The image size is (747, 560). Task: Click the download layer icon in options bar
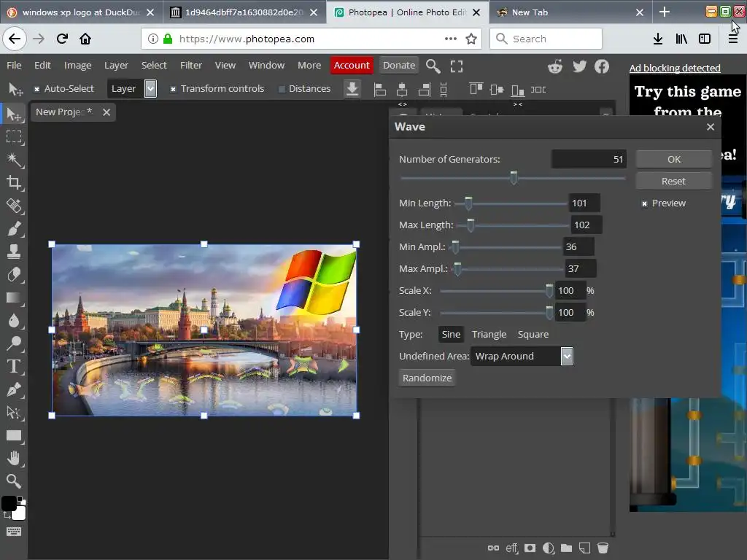(352, 89)
